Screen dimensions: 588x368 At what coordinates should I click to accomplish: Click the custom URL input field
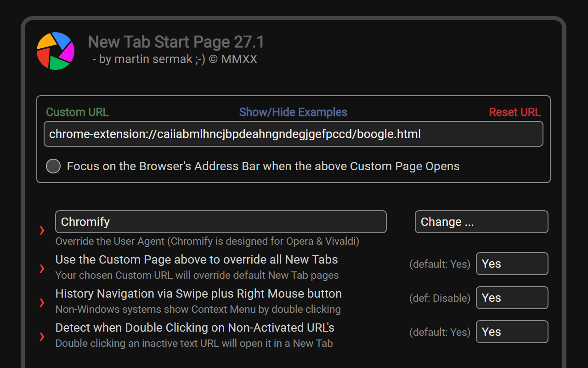coord(294,134)
